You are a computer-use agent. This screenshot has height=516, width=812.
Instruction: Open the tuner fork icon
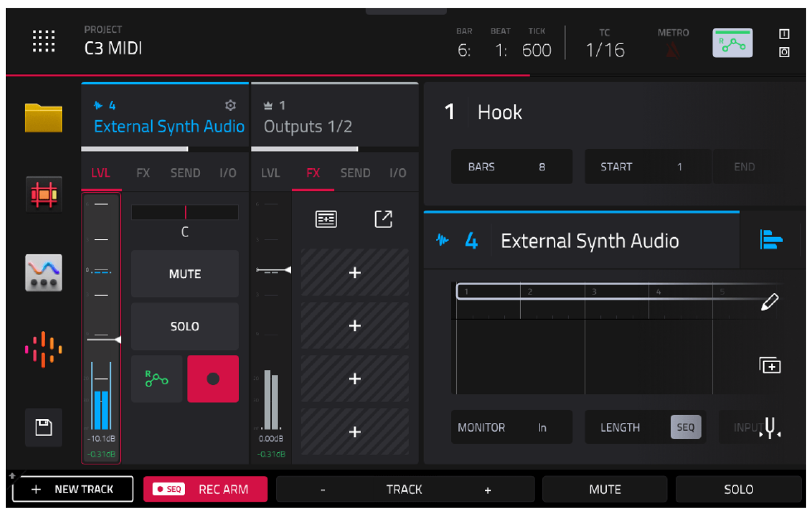point(770,428)
